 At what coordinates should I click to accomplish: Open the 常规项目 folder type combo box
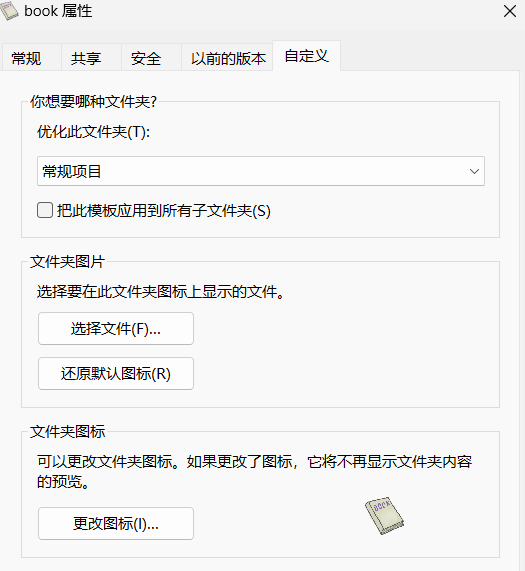[261, 171]
